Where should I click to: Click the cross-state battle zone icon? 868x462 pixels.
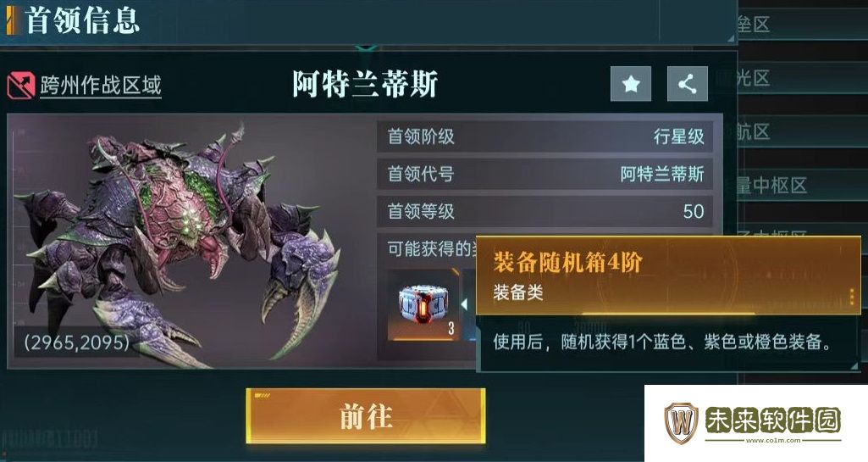[21, 86]
